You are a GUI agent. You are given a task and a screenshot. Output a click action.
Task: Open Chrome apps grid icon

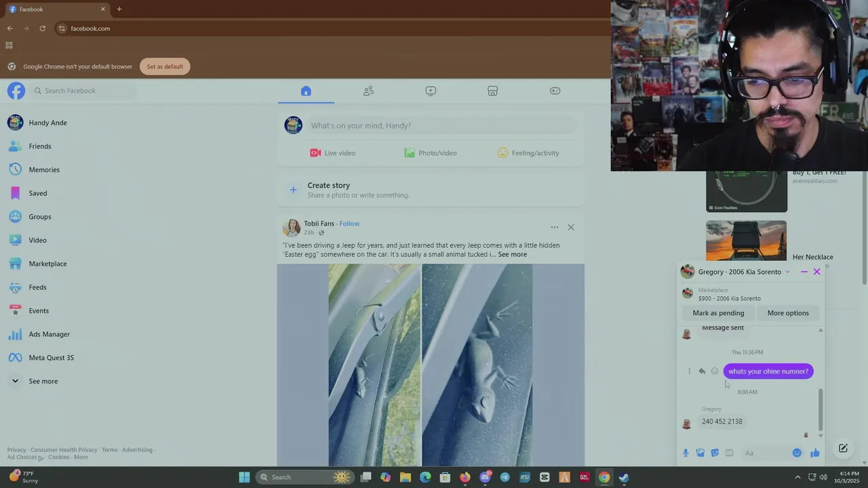[9, 45]
